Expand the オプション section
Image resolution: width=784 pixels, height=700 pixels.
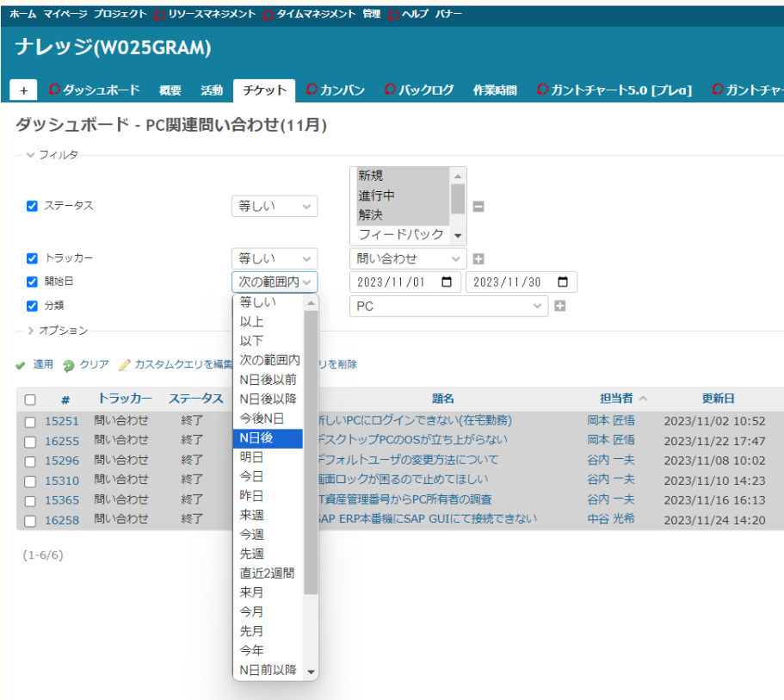(x=31, y=331)
